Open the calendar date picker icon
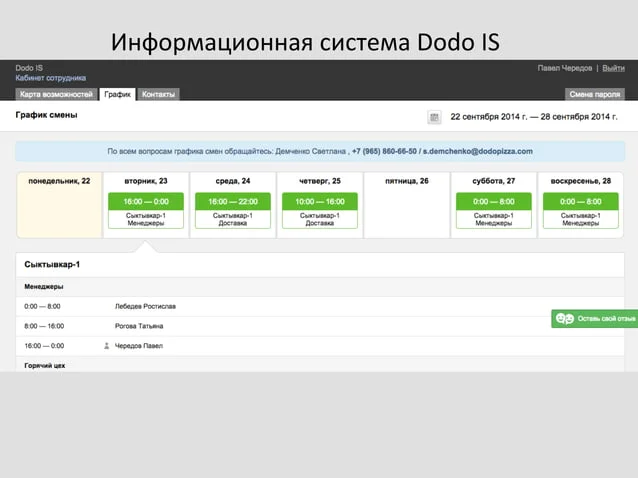 (434, 117)
